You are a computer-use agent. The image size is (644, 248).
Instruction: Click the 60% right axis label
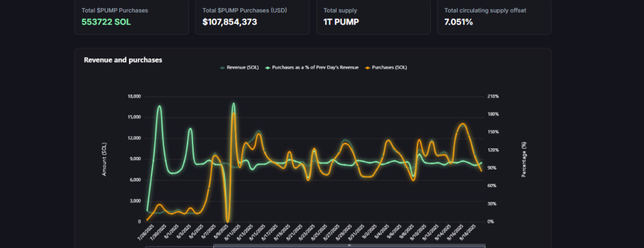492,186
